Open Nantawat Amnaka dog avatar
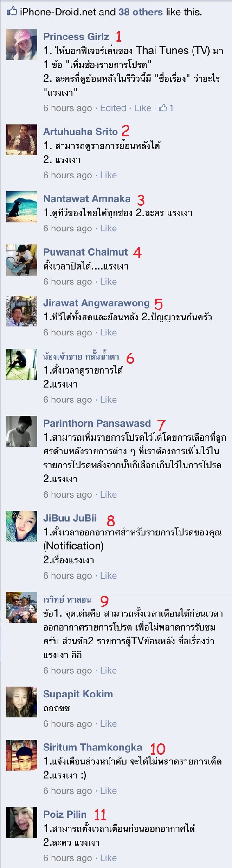The width and height of the screenshot is (232, 868). click(x=21, y=207)
